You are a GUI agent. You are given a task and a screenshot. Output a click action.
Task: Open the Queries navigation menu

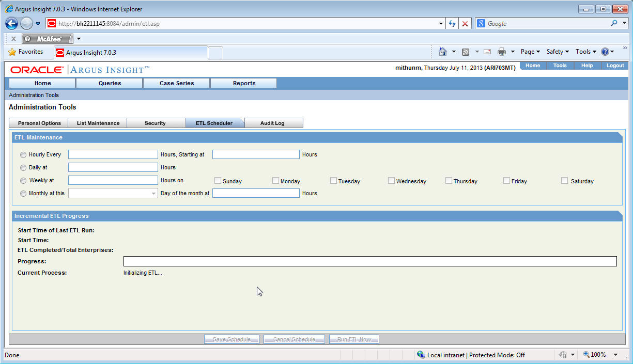(110, 83)
